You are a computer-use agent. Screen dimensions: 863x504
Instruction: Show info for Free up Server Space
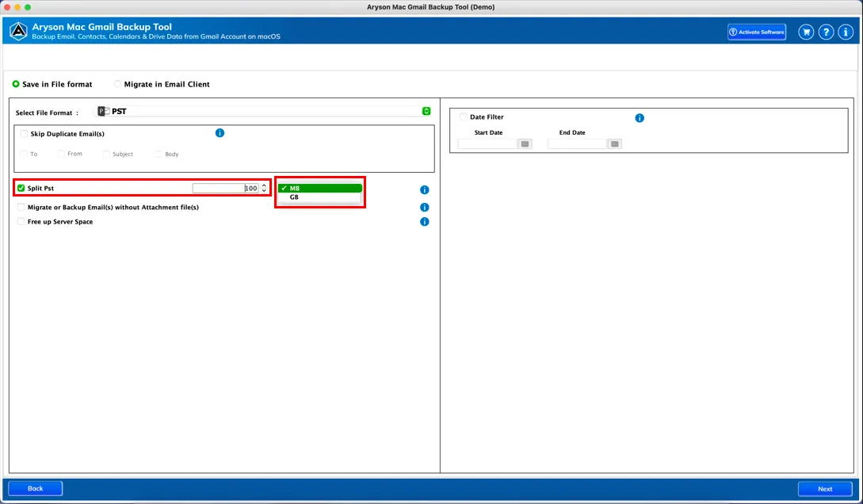click(x=424, y=222)
